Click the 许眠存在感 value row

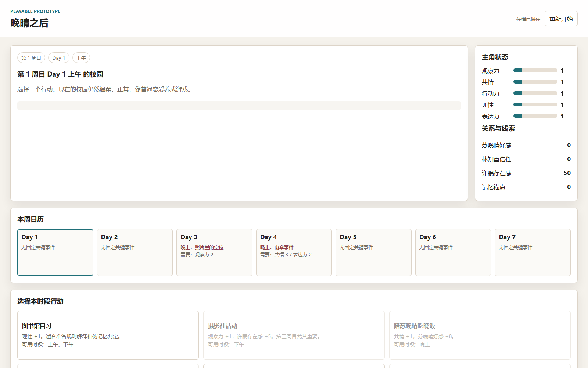[x=526, y=173]
